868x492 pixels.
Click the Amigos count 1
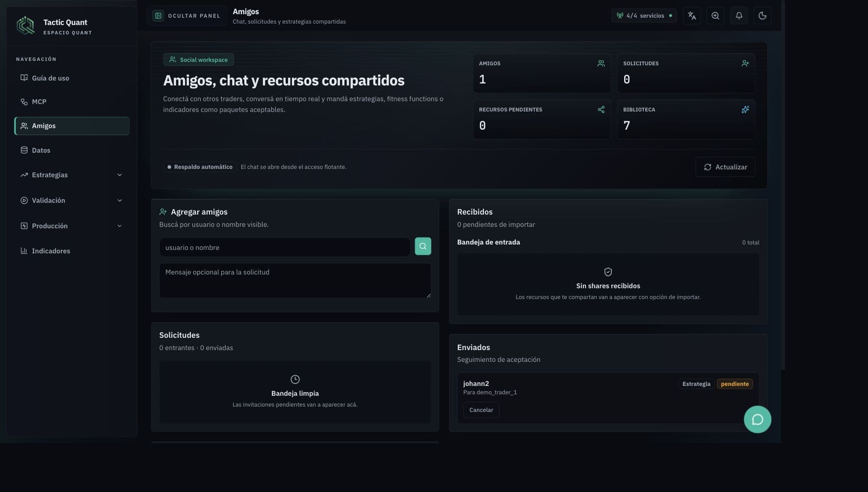point(482,80)
